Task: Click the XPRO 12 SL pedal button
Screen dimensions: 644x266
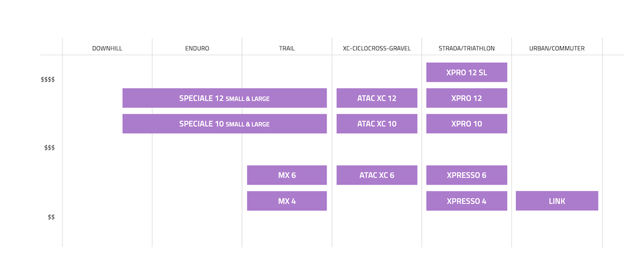Action: pyautogui.click(x=466, y=72)
